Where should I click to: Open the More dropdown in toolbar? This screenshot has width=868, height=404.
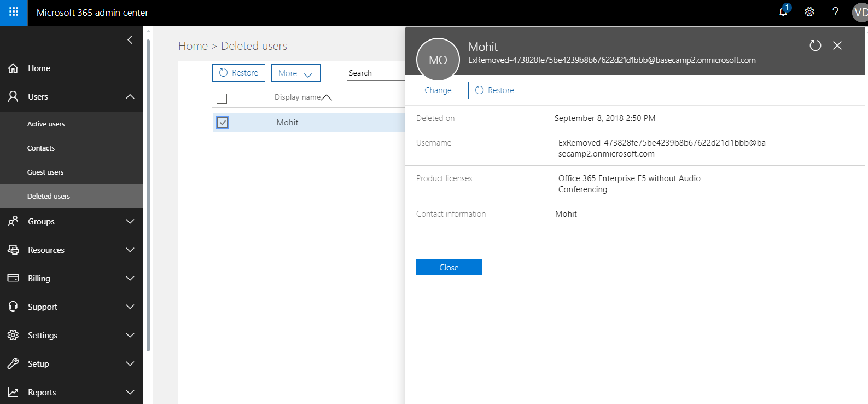pyautogui.click(x=296, y=73)
